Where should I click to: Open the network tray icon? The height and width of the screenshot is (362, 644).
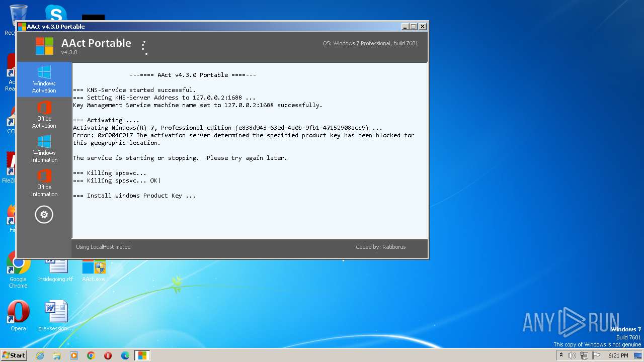coord(584,355)
